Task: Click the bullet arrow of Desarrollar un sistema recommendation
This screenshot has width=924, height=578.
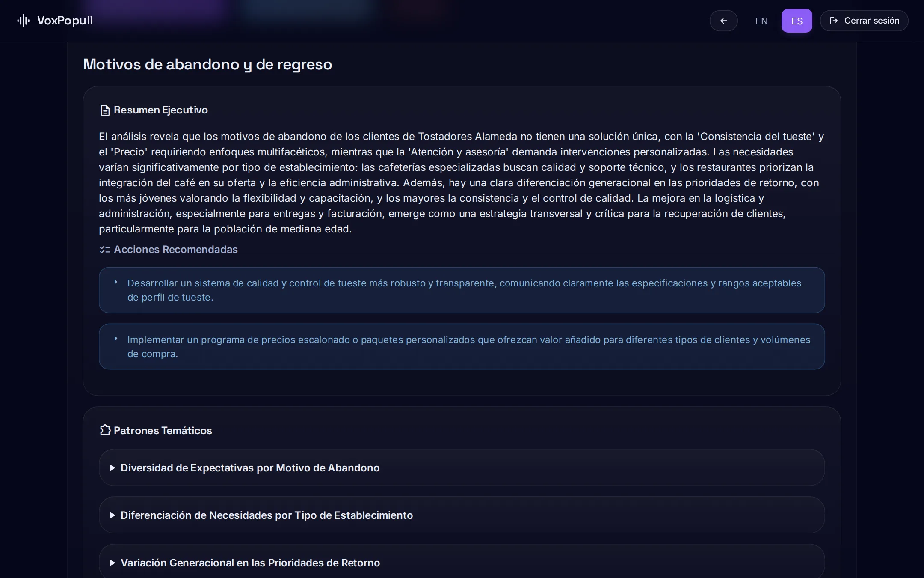Action: [116, 282]
